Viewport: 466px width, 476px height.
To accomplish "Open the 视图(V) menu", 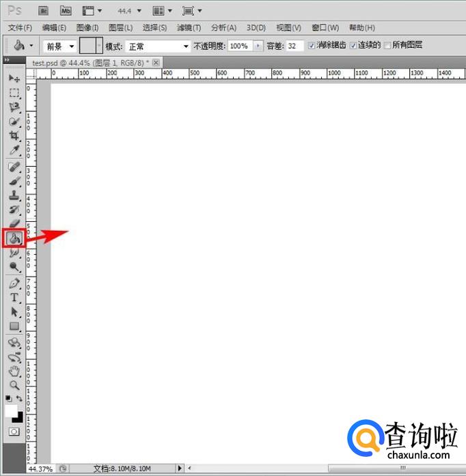I will (x=288, y=27).
